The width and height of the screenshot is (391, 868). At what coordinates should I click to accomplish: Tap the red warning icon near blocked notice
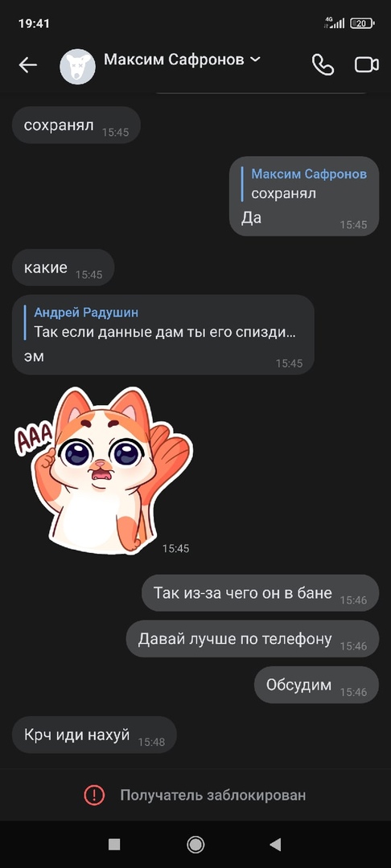coord(94,796)
